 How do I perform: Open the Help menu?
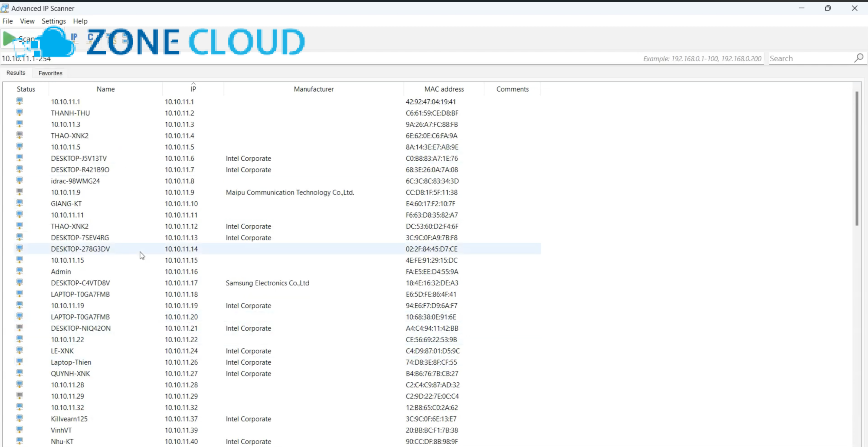80,21
